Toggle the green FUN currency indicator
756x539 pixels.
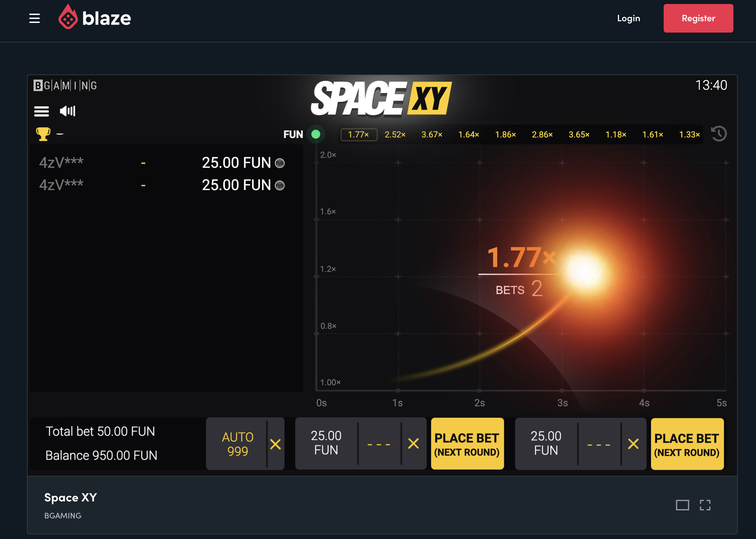point(316,134)
